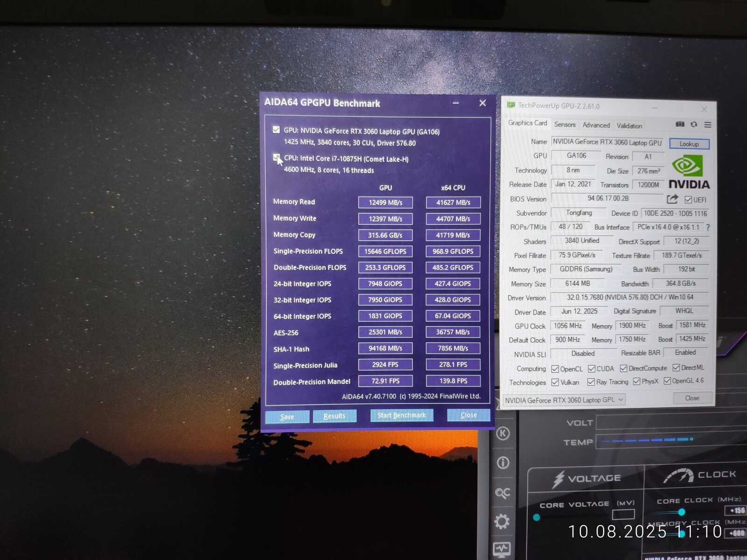
Task: Click the GPU Memory Read value 12499 MB/s
Action: [x=386, y=202]
